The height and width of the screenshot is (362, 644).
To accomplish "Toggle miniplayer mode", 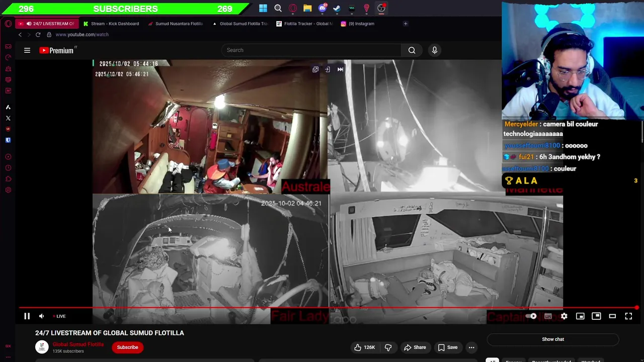I will coord(580,316).
